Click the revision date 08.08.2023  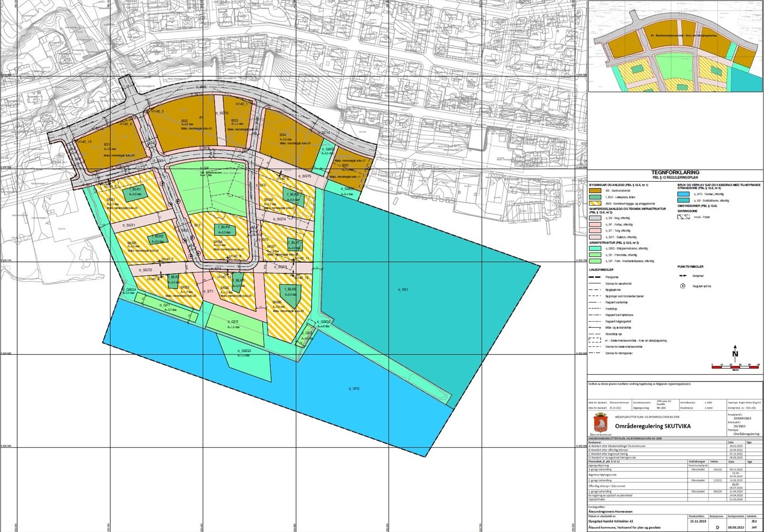coord(735,528)
